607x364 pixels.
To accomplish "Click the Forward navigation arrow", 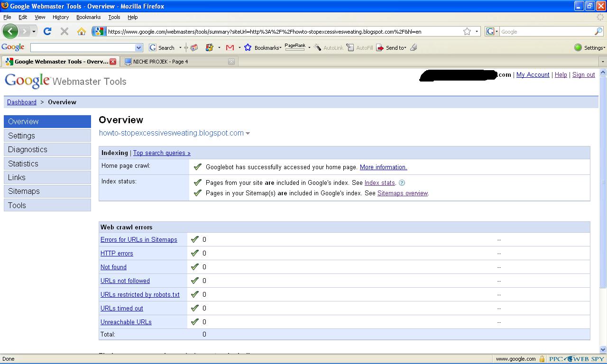I will [x=24, y=31].
